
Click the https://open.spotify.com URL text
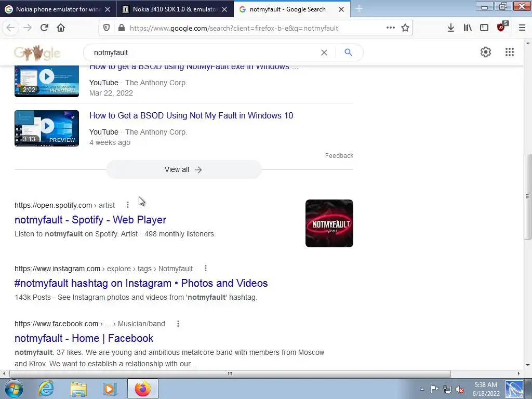point(54,205)
